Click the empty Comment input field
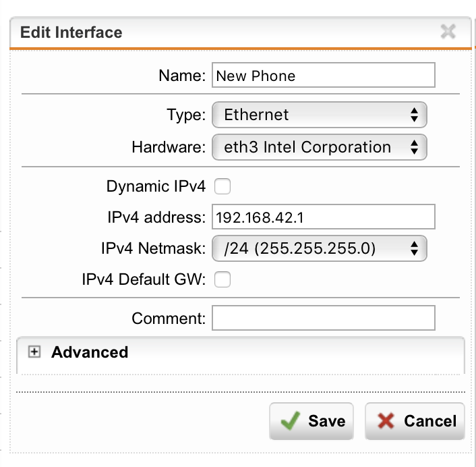The image size is (476, 467). coord(324,318)
